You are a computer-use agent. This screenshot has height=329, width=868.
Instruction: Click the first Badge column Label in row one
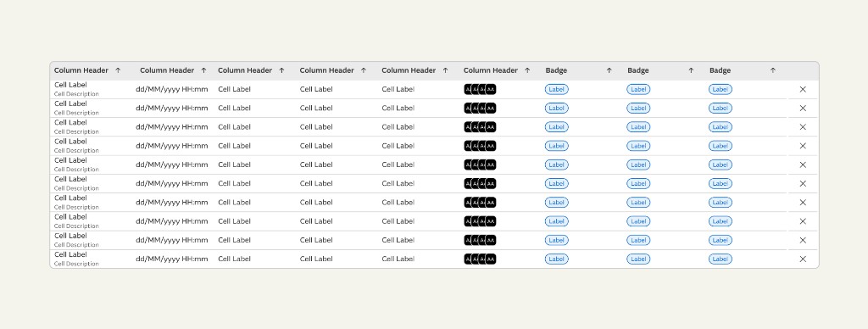tap(556, 89)
